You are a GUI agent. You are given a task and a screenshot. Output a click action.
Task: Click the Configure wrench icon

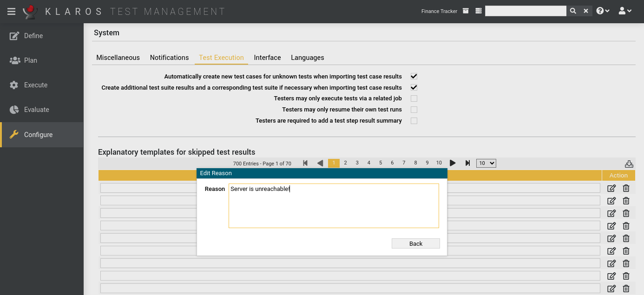[x=14, y=134]
